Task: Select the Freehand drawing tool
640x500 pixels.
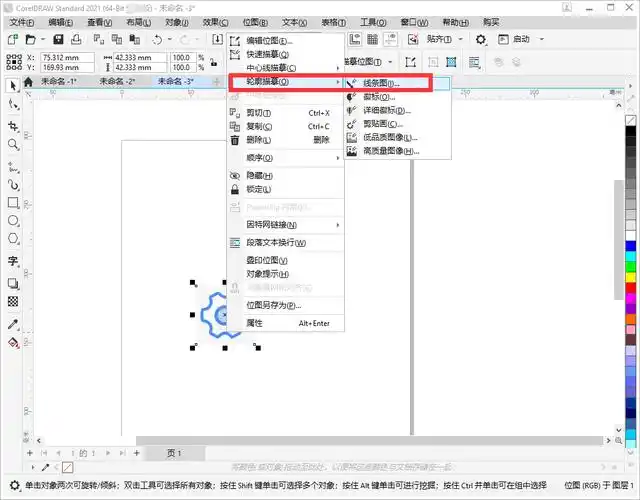Action: point(13,167)
